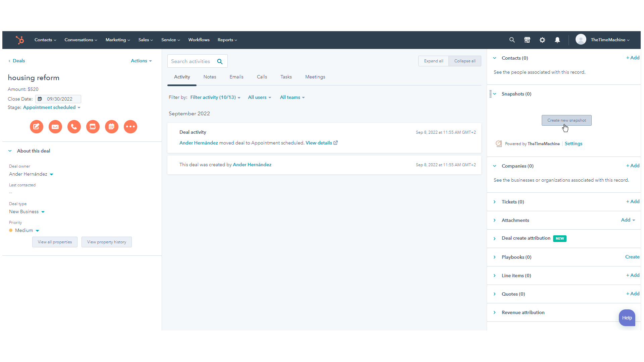Click the video/screen share icon

93,126
